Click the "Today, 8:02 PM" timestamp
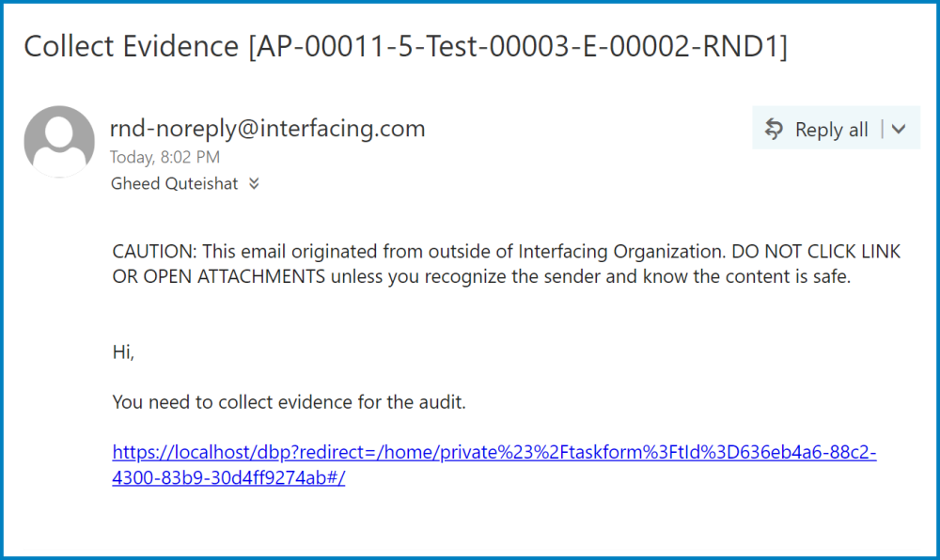 [x=164, y=157]
